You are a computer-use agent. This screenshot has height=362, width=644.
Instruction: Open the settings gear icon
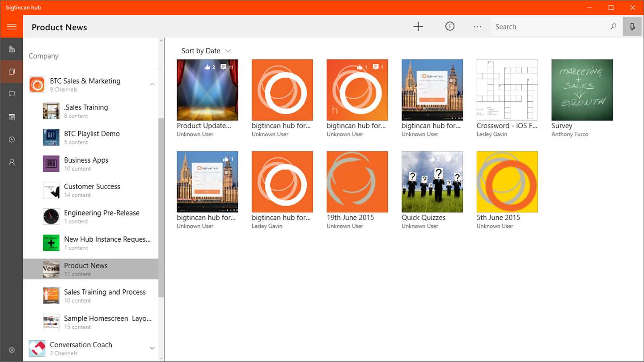point(12,350)
